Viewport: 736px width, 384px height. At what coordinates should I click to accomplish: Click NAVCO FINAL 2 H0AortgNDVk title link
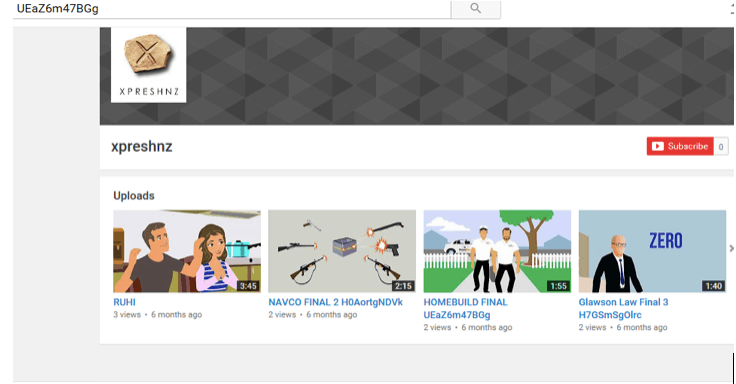point(335,302)
